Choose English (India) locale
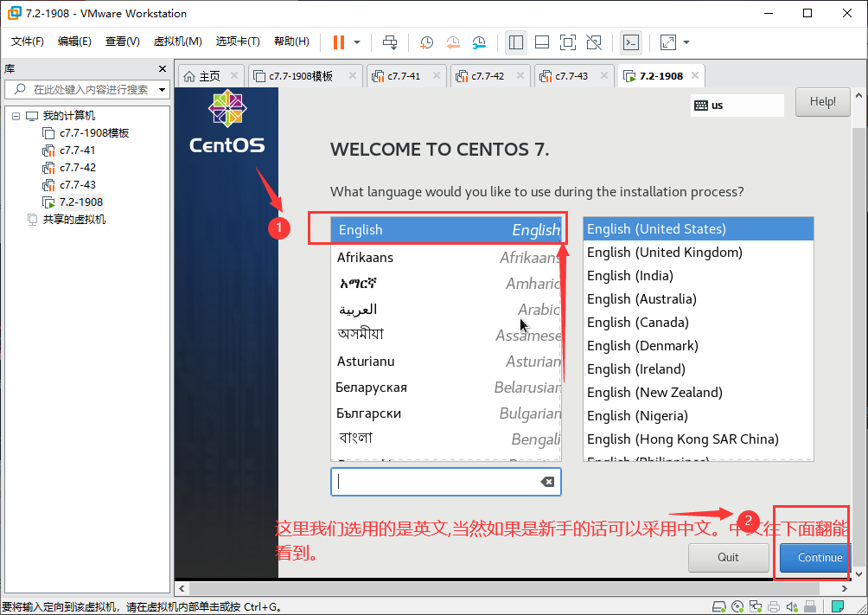 pos(698,275)
